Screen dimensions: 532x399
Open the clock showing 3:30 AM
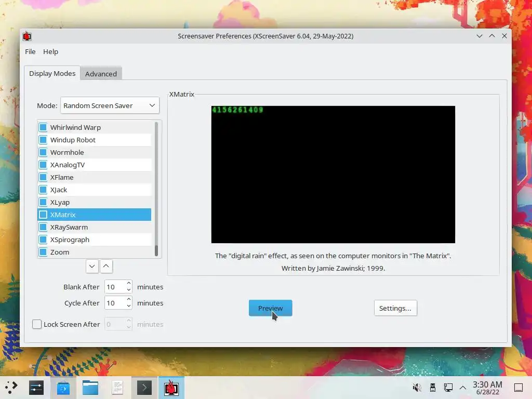pos(487,388)
